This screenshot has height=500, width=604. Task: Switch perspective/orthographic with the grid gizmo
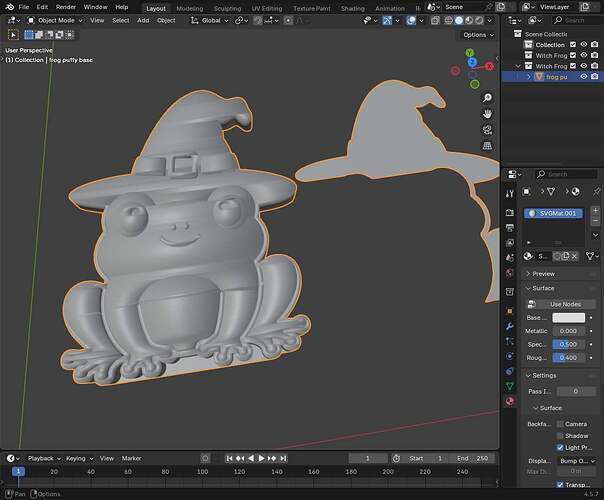(x=487, y=146)
